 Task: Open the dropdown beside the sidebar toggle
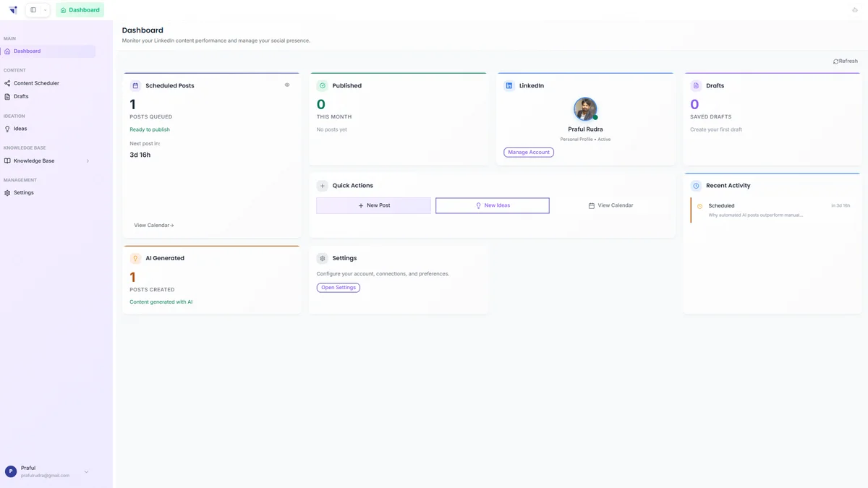click(43, 9)
